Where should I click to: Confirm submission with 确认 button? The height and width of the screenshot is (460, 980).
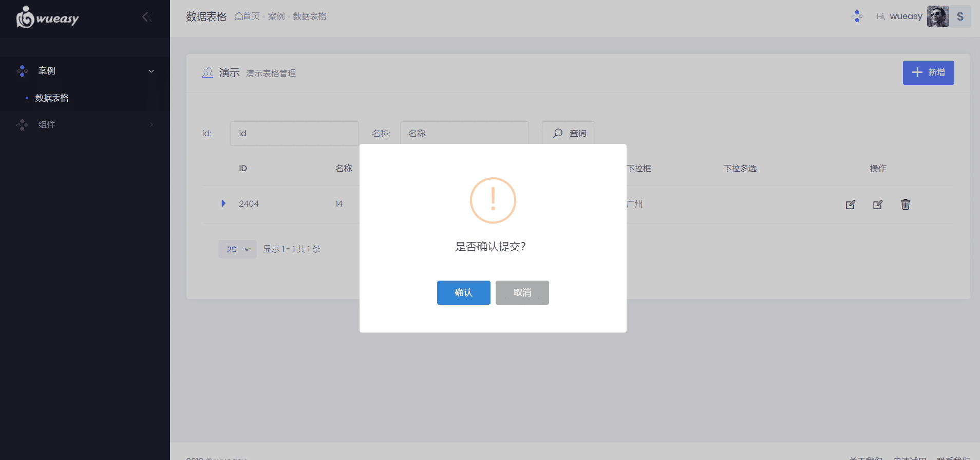[464, 292]
